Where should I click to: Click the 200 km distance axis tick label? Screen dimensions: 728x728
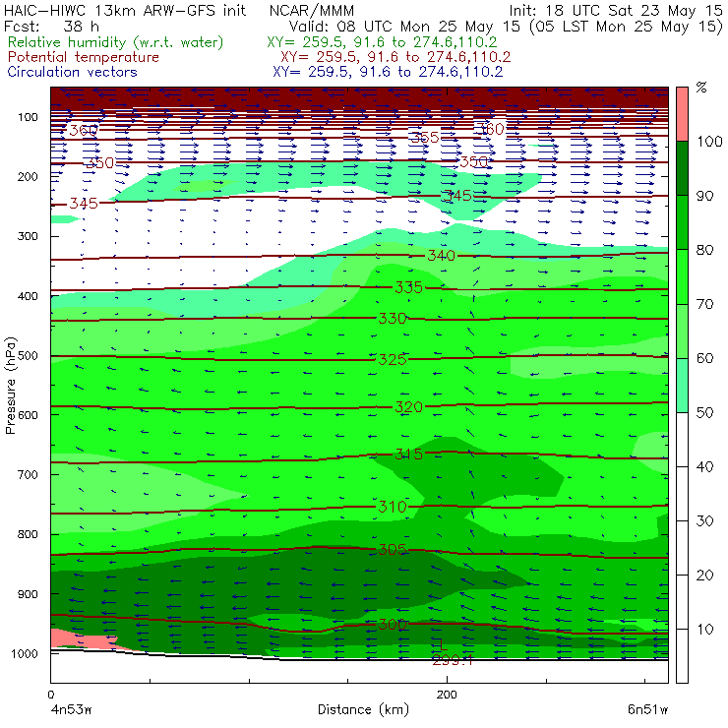pyautogui.click(x=447, y=695)
